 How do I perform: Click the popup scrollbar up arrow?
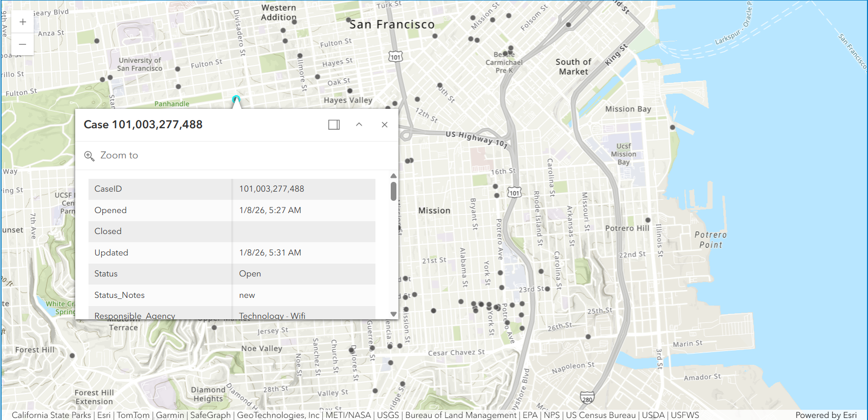tap(393, 176)
